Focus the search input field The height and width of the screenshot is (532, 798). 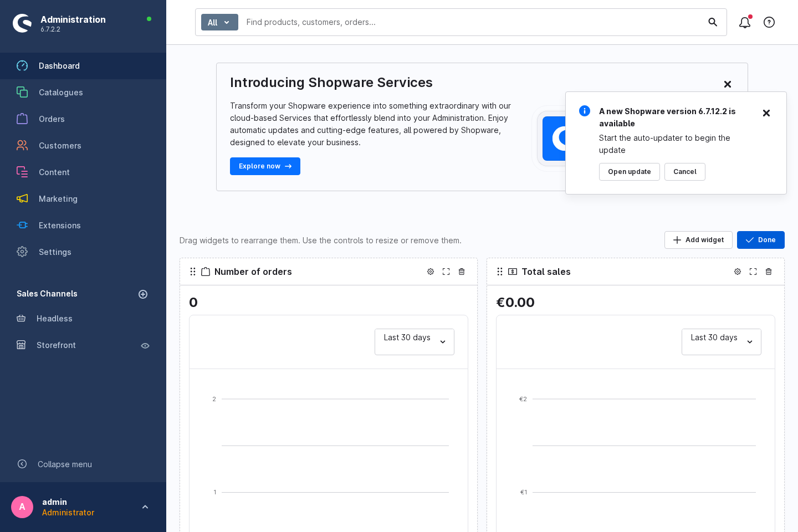tap(472, 22)
